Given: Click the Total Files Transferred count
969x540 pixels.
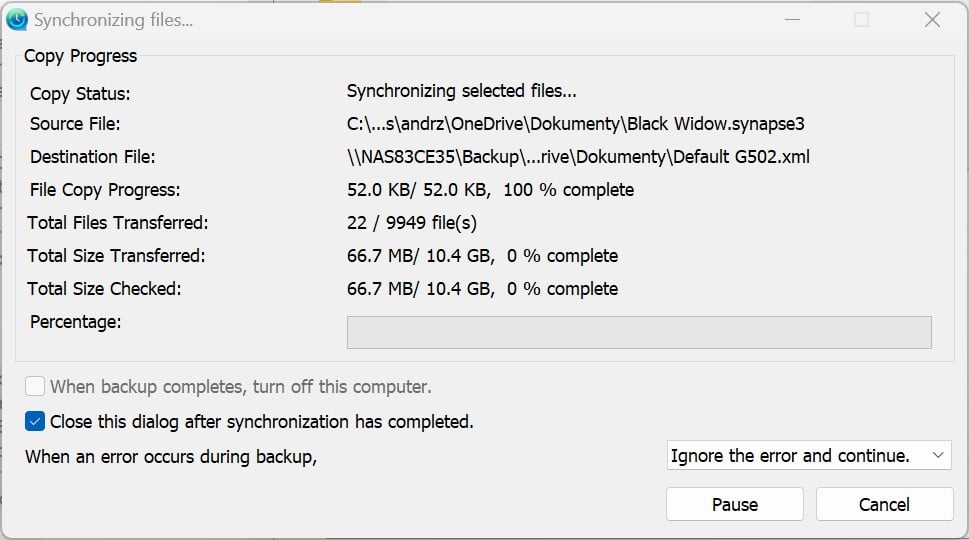Looking at the screenshot, I should [x=412, y=222].
